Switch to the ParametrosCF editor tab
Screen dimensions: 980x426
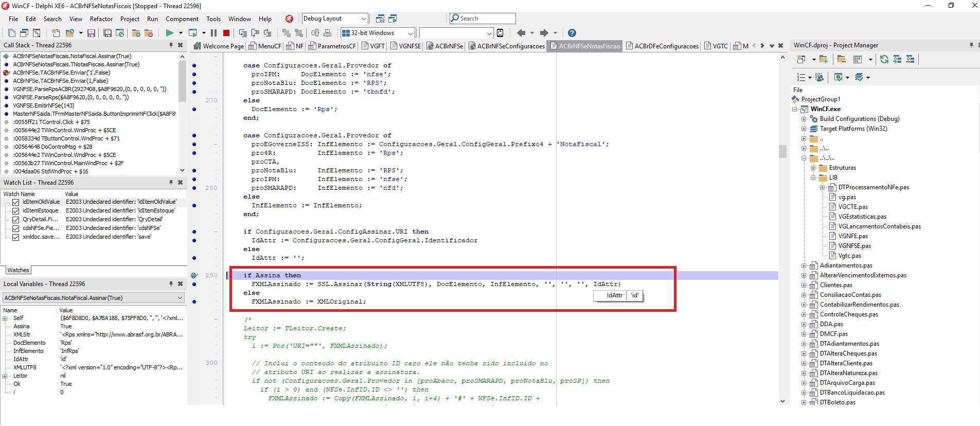[x=332, y=46]
